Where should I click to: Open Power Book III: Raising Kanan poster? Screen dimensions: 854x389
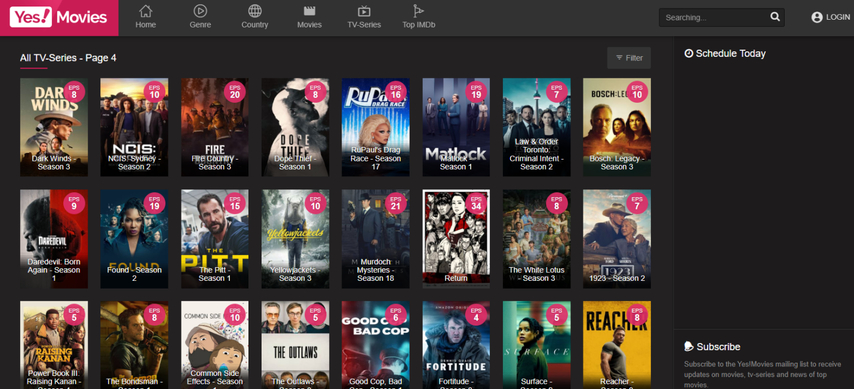coord(54,345)
